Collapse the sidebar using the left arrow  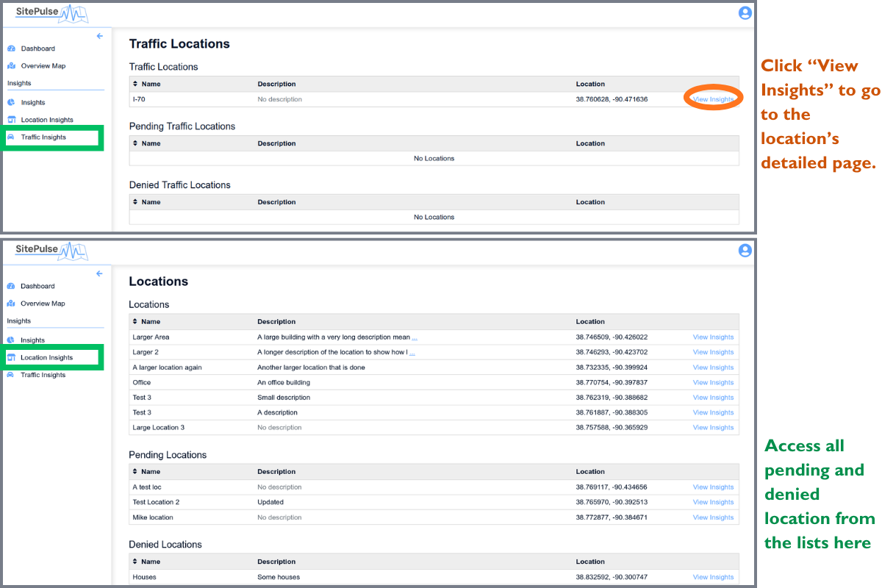pyautogui.click(x=99, y=36)
